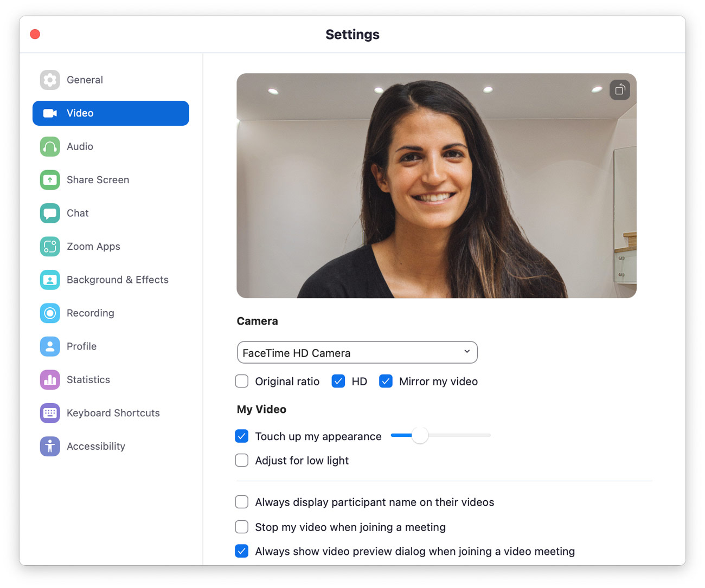Click the camera selection chevron arrow
Screen dimensions: 705x588
(466, 352)
